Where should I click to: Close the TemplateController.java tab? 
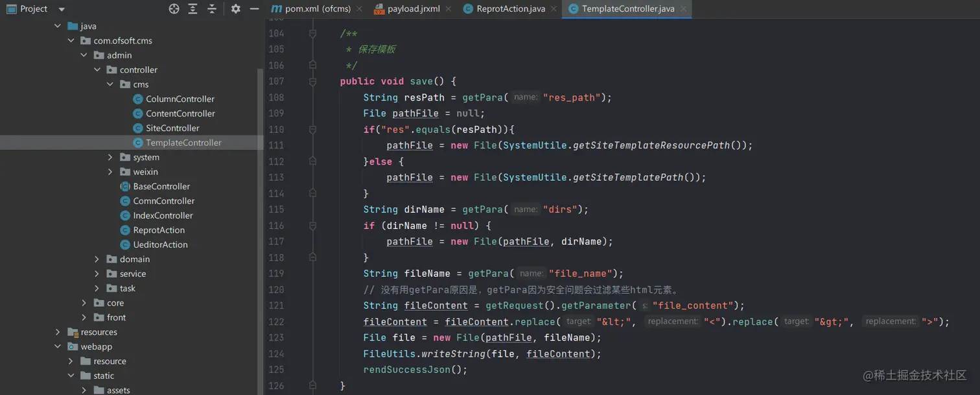(683, 9)
